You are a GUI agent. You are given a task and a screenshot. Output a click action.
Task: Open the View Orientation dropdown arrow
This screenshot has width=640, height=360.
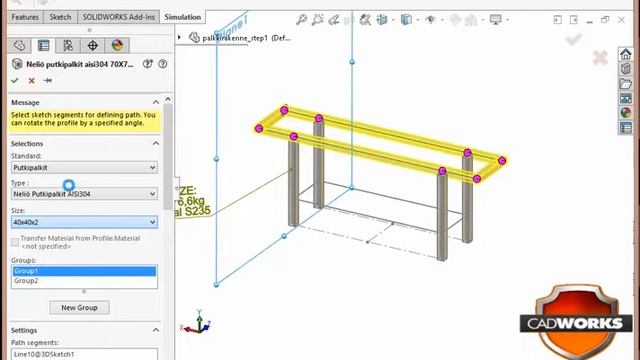393,20
